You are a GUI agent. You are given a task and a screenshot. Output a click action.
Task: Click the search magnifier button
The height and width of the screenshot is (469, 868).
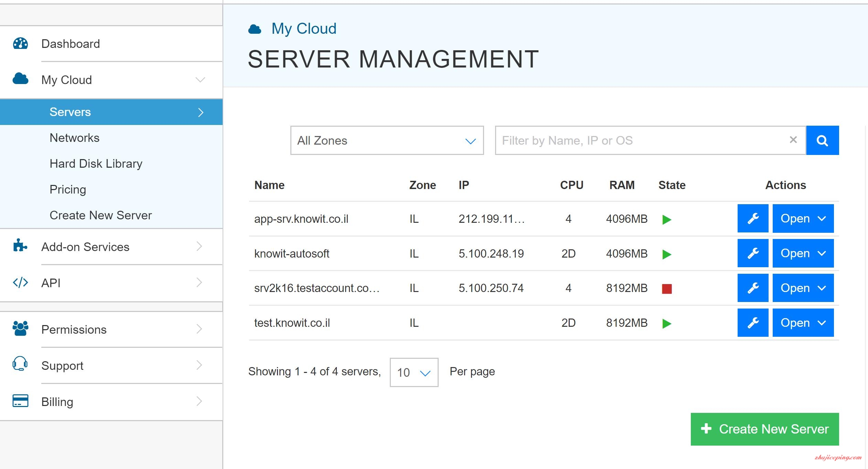(x=823, y=140)
